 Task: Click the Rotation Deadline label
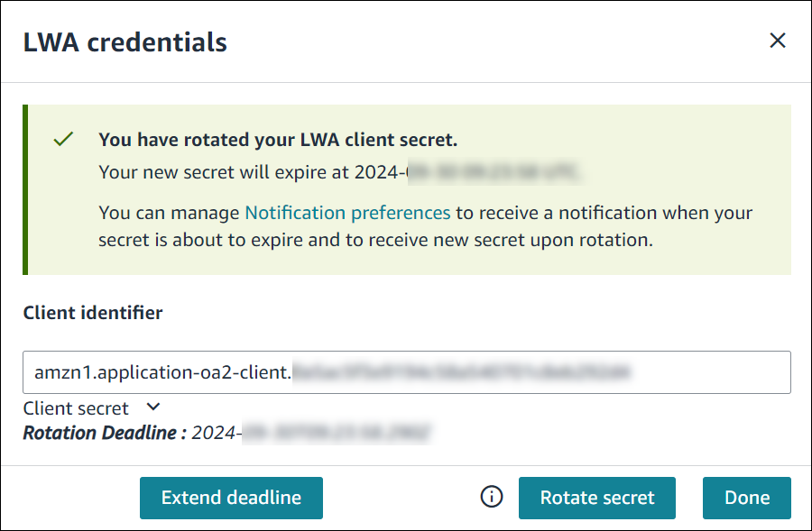[x=105, y=433]
